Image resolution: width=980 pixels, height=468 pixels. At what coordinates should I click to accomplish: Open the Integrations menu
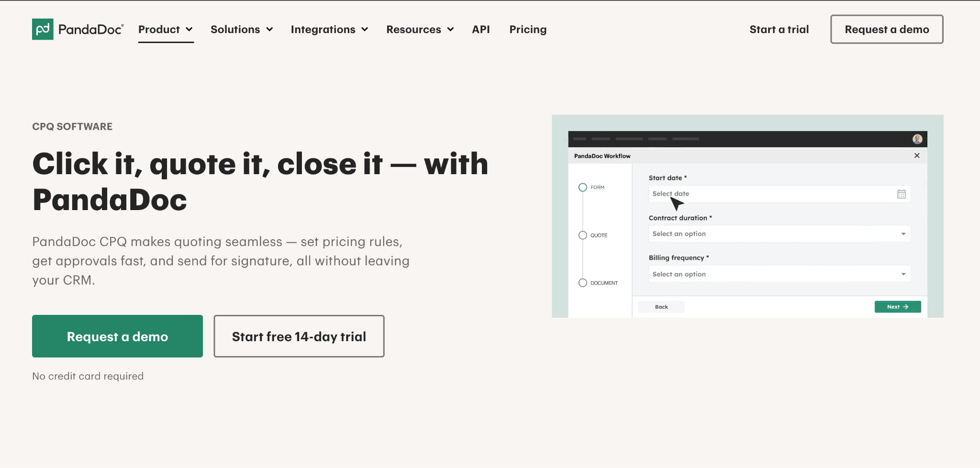[330, 29]
